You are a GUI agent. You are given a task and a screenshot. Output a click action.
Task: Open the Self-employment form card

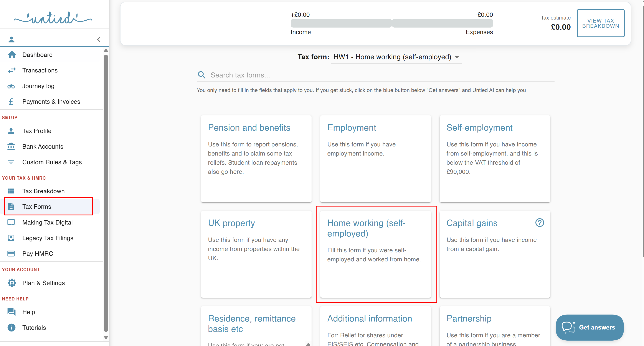point(494,159)
